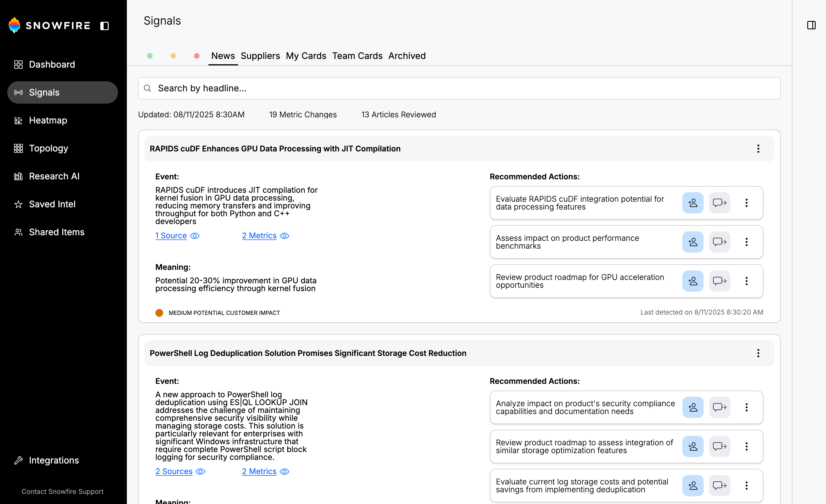Toggle eye icon beside RAPIDS 2 Metrics
The height and width of the screenshot is (504, 826).
click(284, 236)
